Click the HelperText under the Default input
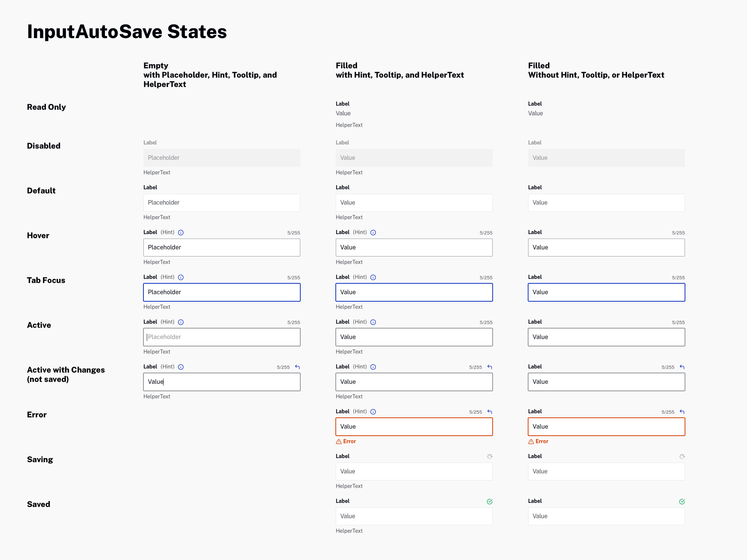Image resolution: width=747 pixels, height=560 pixels. click(156, 217)
